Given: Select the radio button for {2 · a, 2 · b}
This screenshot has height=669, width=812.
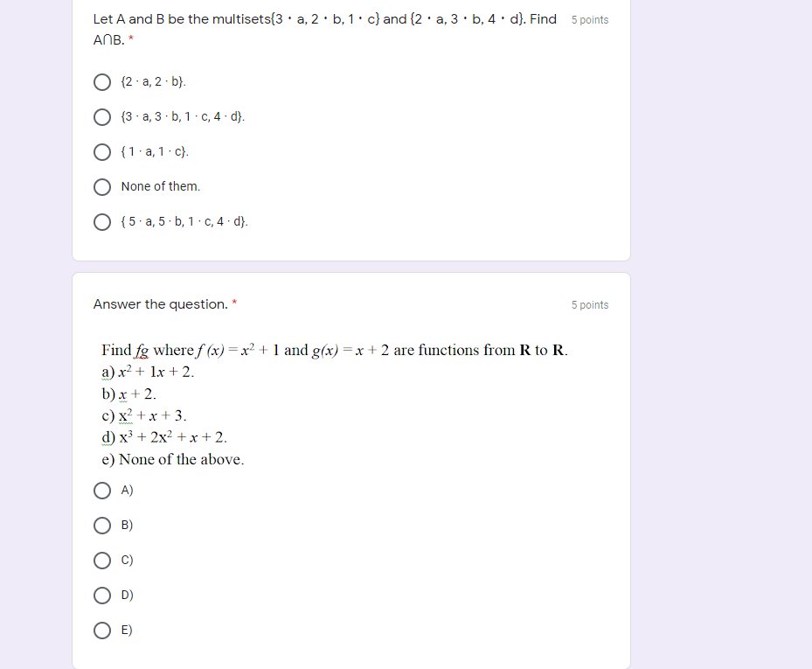Looking at the screenshot, I should tap(102, 81).
